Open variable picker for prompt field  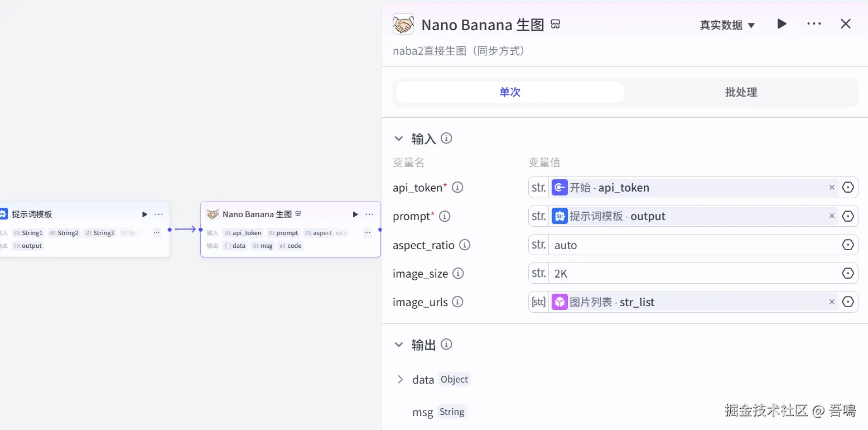tap(848, 216)
